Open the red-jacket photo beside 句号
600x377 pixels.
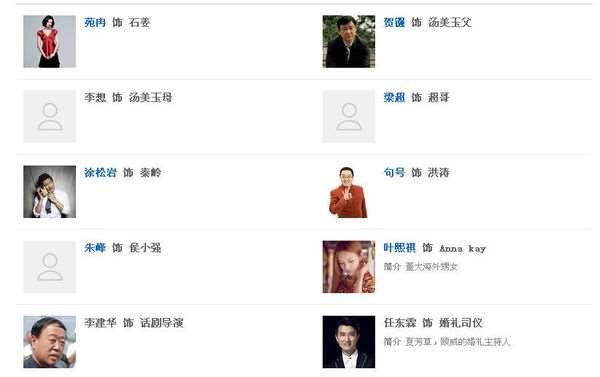tap(349, 192)
